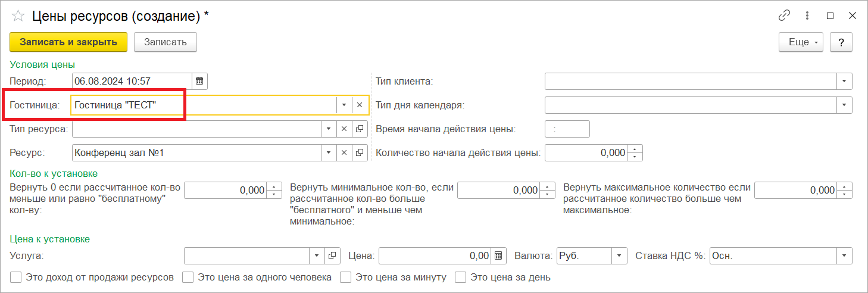The width and height of the screenshot is (868, 293).
Task: Click Время начала действия цены field
Action: pyautogui.click(x=567, y=129)
